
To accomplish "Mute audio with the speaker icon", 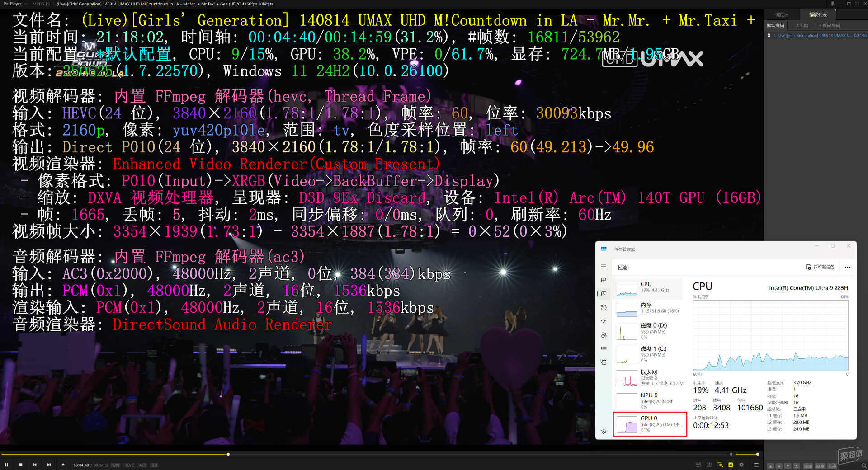I will [x=731, y=454].
